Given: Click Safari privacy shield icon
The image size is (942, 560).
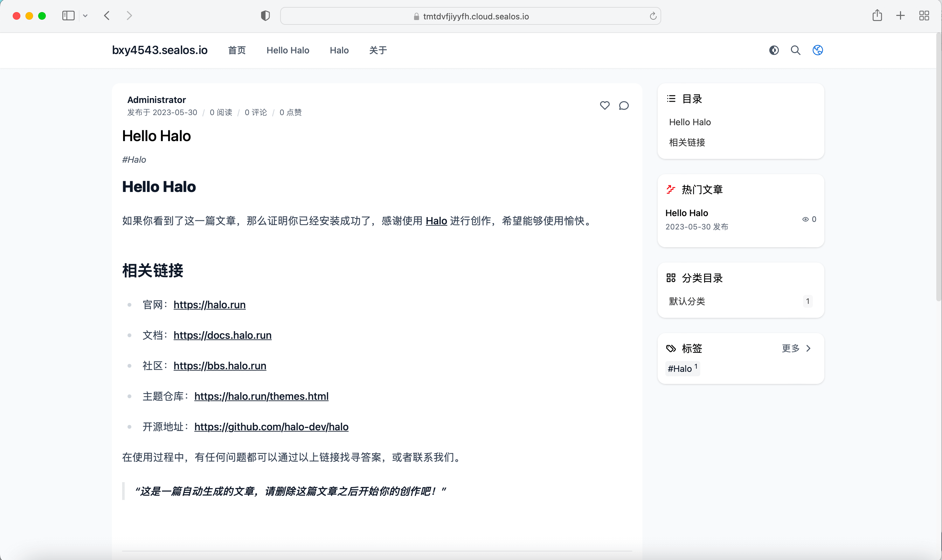Looking at the screenshot, I should [x=266, y=16].
